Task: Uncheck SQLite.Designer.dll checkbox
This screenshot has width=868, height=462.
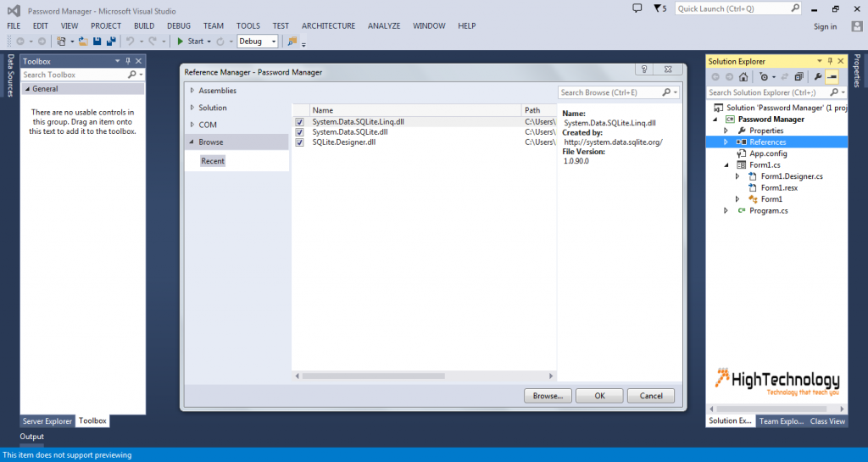Action: coord(299,142)
